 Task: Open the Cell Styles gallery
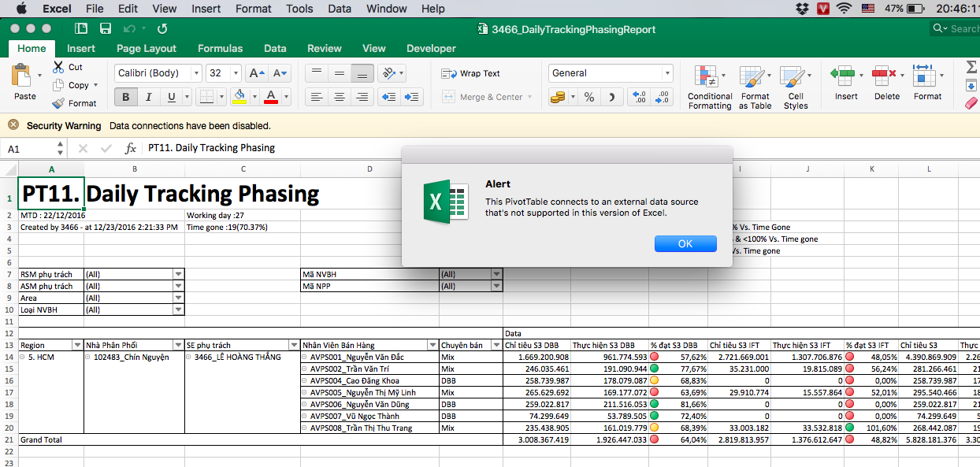[795, 86]
